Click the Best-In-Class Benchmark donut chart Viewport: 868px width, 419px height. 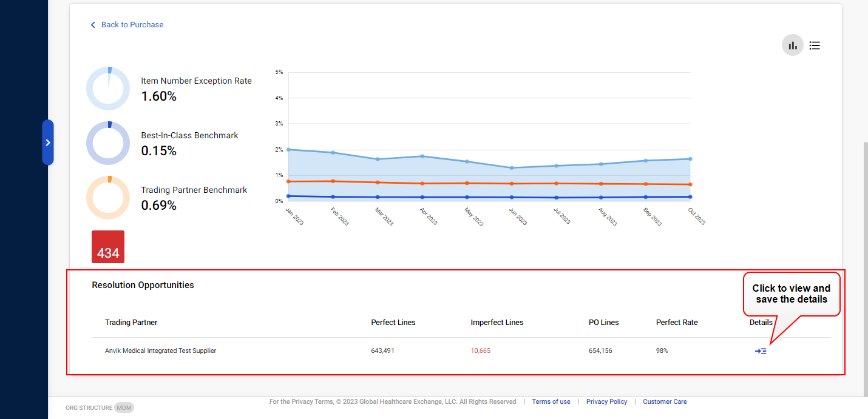coord(108,143)
